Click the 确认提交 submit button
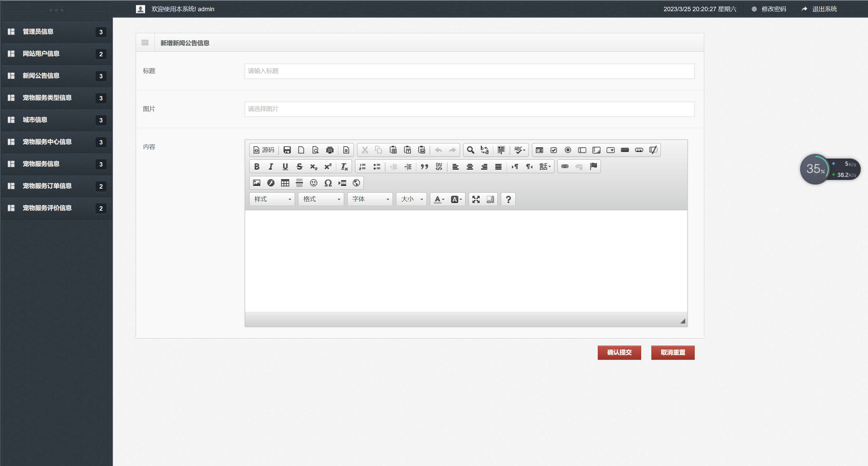 [619, 352]
